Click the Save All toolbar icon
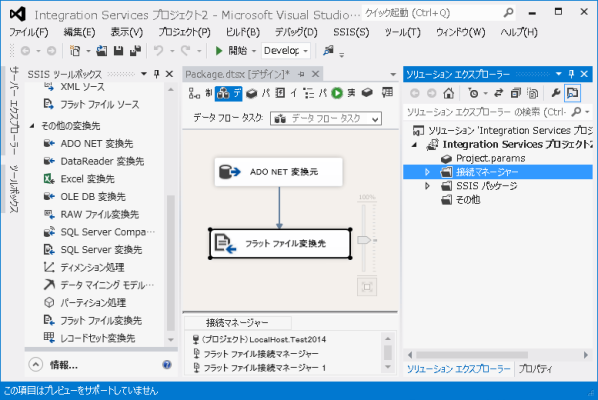Screen dimensions: 598x400 click(x=135, y=50)
